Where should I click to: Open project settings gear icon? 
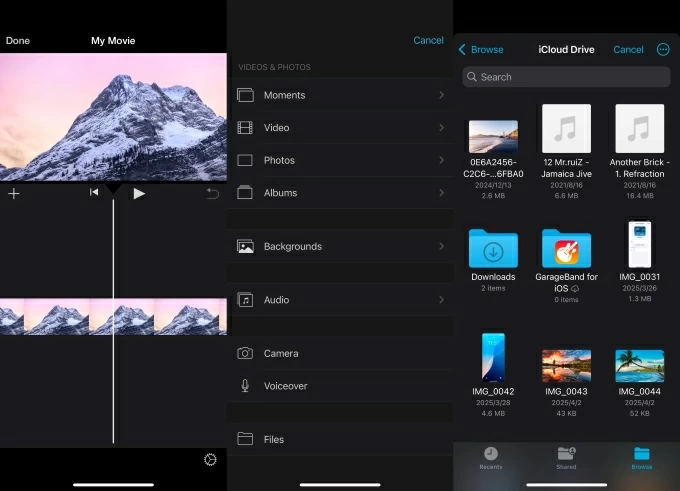coord(210,460)
